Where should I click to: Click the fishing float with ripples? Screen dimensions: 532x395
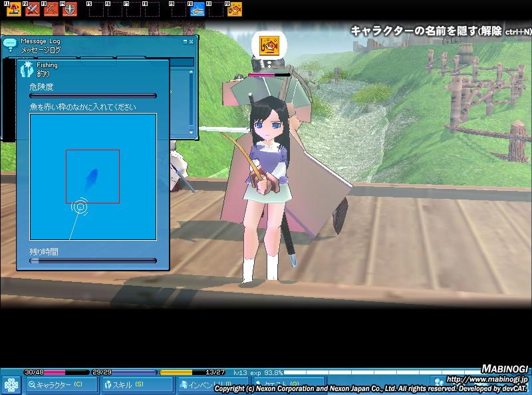click(80, 206)
